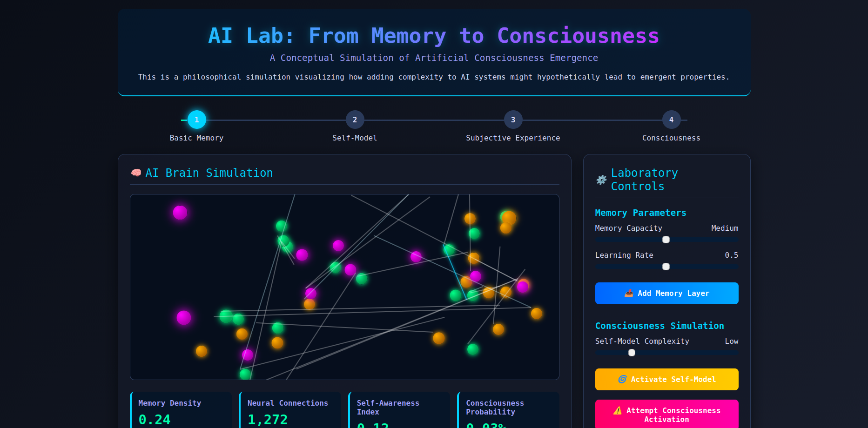Select step circle 4 for Consciousness

(x=671, y=120)
